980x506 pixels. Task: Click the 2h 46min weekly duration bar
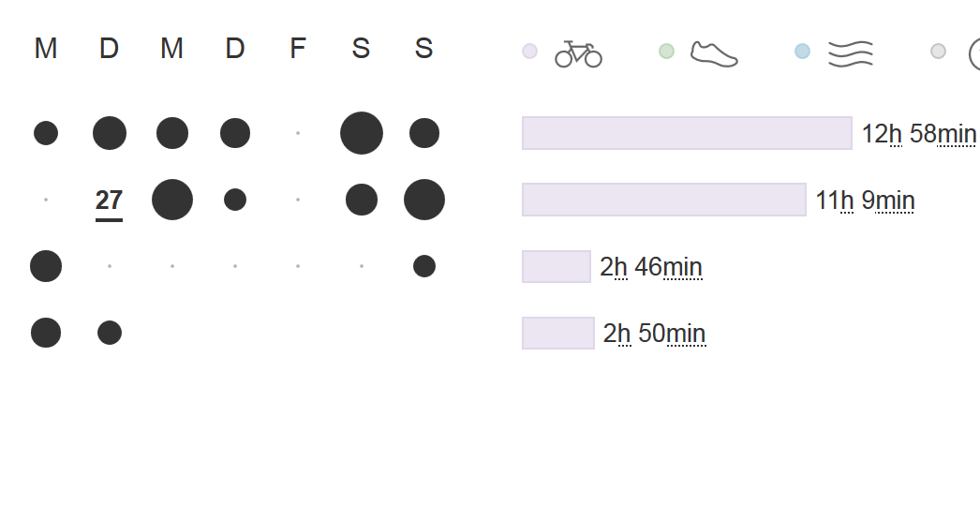pyautogui.click(x=556, y=266)
